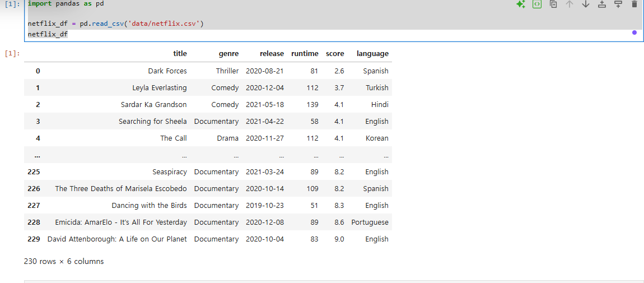Viewport: 644px width, 283px height.
Task: Click the score value 2.6
Action: (339, 71)
